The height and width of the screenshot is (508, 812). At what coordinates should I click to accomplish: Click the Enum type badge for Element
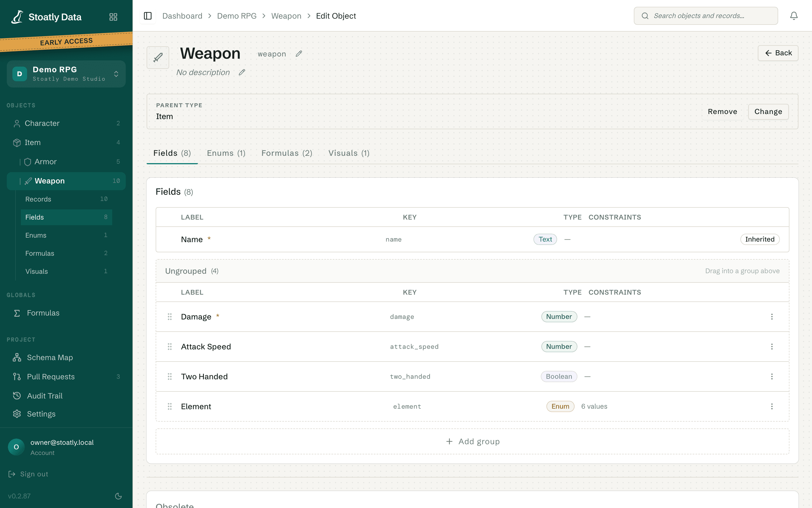(x=560, y=406)
